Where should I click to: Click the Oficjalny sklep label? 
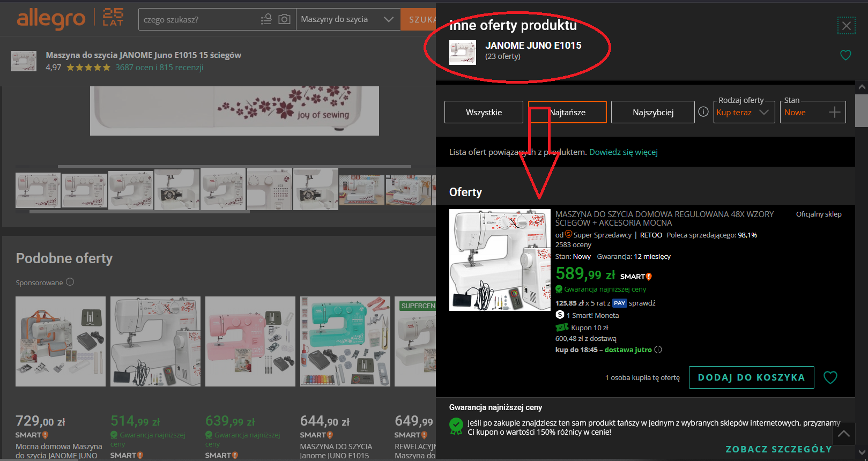[819, 214]
